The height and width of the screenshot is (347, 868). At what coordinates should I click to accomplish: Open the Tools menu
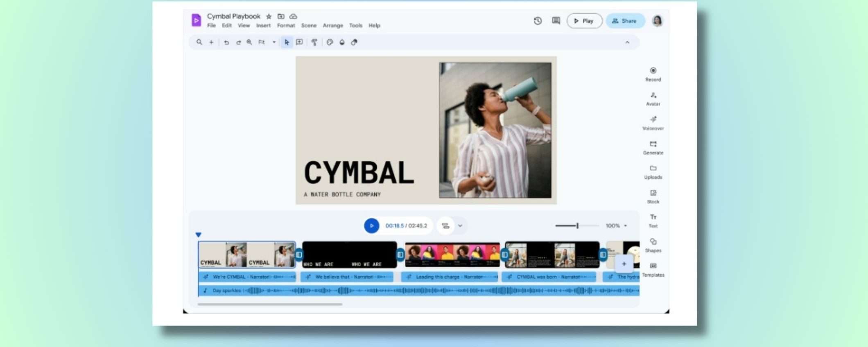click(x=356, y=25)
